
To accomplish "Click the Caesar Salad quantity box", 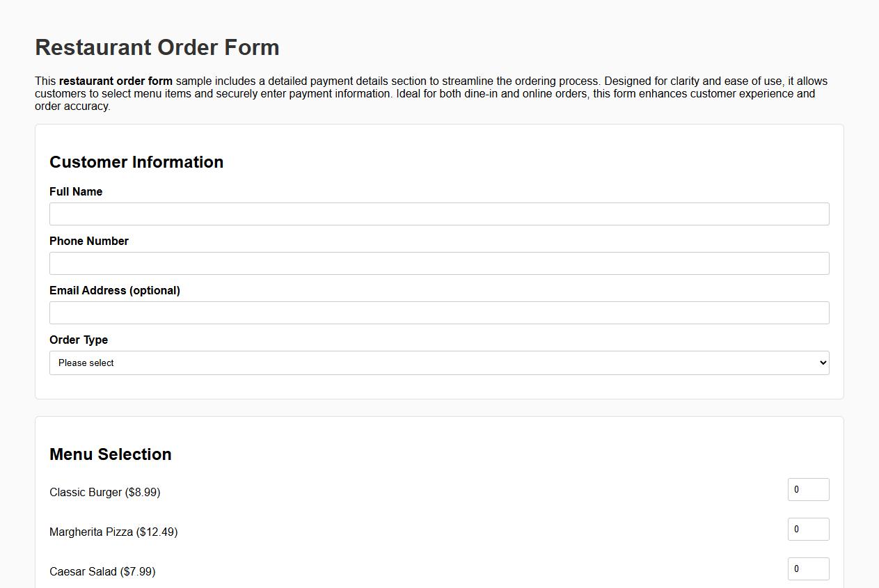I will tap(808, 569).
